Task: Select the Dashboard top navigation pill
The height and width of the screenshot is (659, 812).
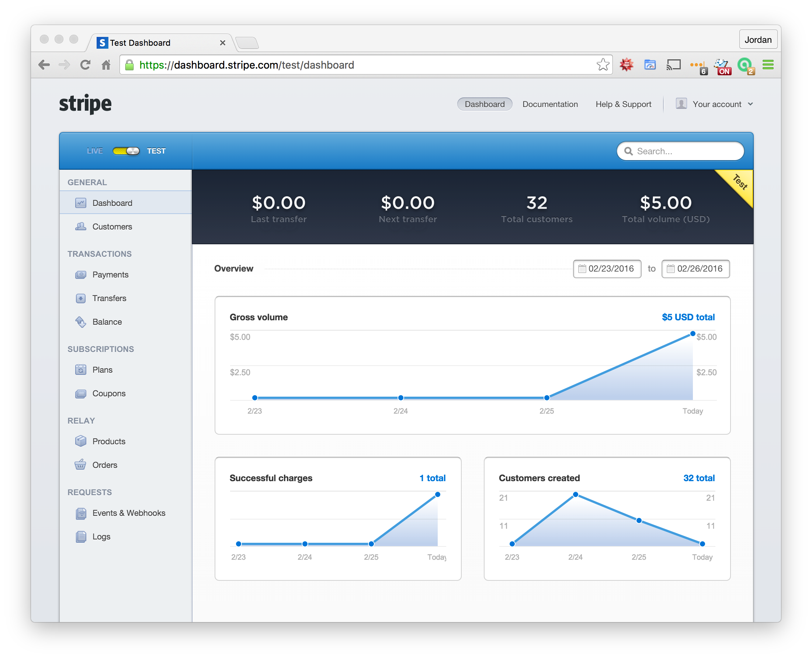Action: 485,104
